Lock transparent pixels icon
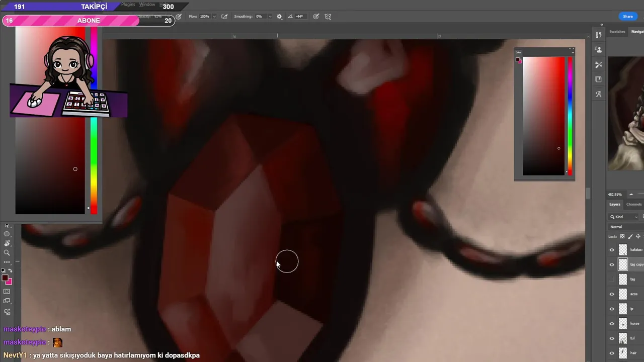This screenshot has width=644, height=362. point(622,236)
